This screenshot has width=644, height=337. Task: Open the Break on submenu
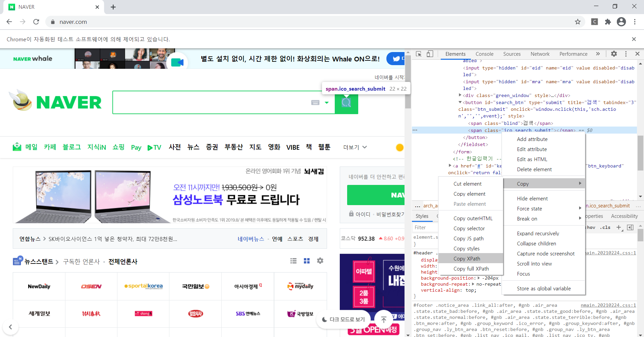click(x=543, y=219)
